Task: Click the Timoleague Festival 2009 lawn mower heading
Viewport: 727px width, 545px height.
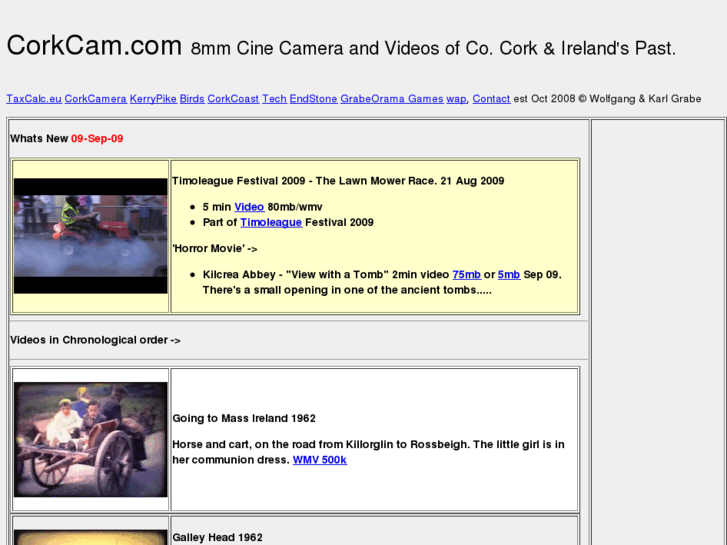Action: 338,181
